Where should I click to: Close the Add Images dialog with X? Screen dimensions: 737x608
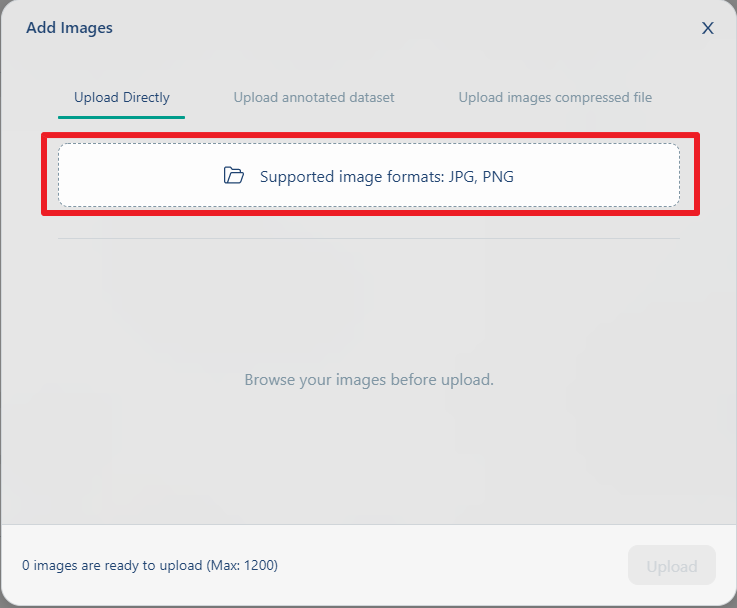click(707, 28)
